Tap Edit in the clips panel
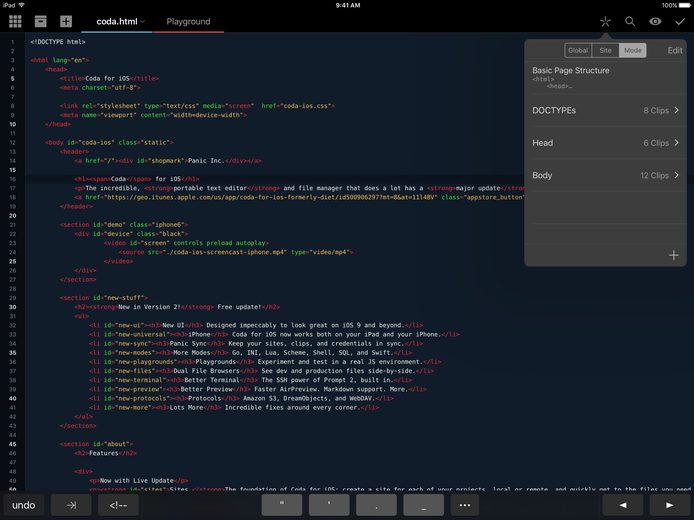This screenshot has width=694, height=520. (675, 50)
